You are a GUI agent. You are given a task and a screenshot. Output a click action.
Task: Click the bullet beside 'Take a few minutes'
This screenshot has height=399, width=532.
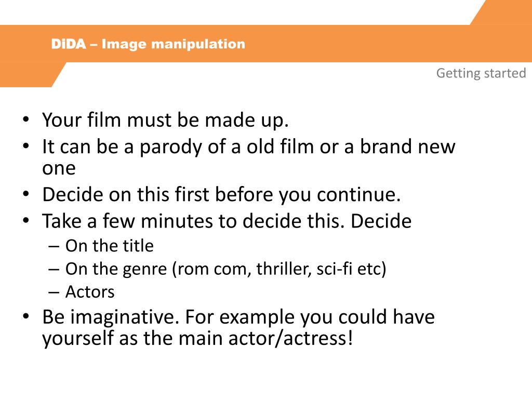[26, 220]
